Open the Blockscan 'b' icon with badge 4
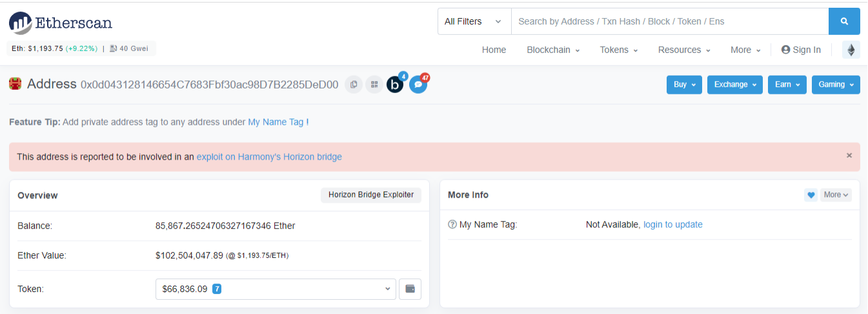868x314 pixels. (395, 84)
